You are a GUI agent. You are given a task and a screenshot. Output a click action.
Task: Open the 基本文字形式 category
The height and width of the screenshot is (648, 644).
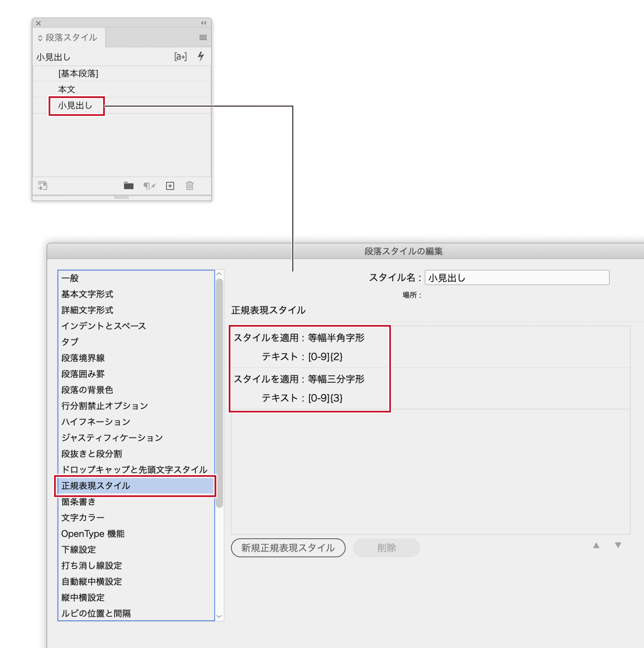136,294
